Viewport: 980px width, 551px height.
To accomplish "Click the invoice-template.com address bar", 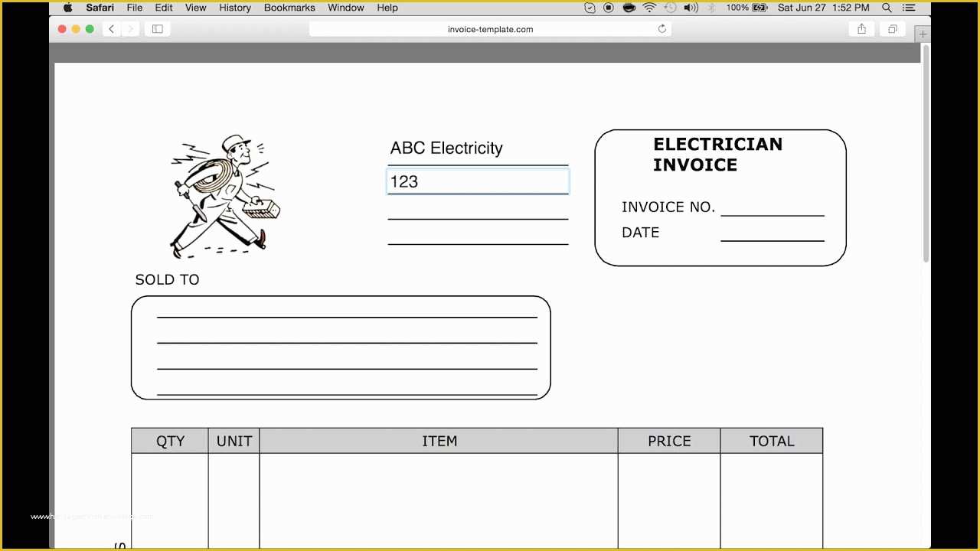I will click(490, 29).
